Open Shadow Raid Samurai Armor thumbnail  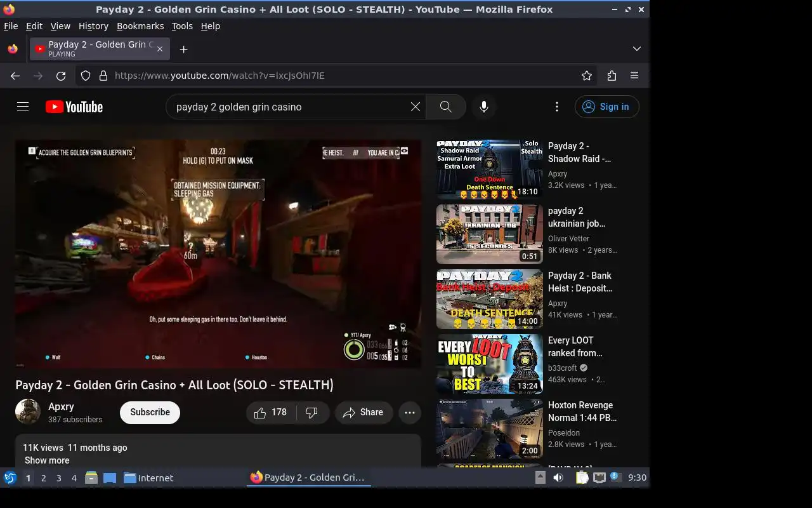[x=490, y=170]
